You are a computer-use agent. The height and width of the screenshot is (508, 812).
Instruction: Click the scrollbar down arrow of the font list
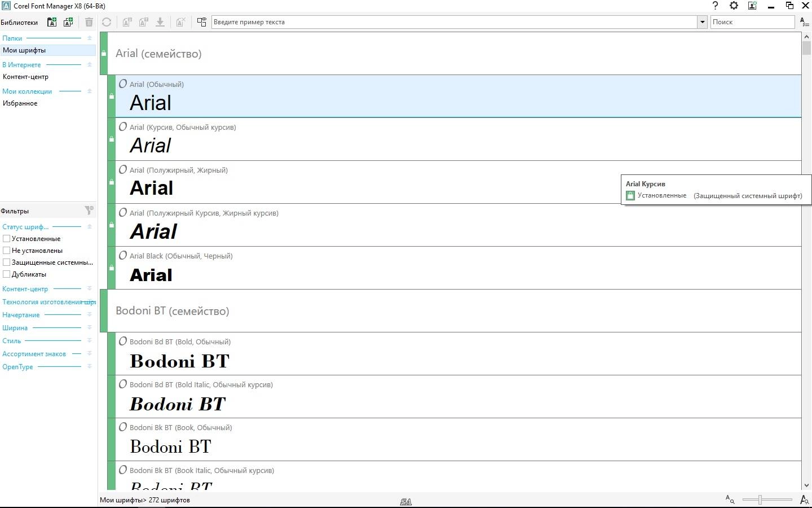(806, 485)
